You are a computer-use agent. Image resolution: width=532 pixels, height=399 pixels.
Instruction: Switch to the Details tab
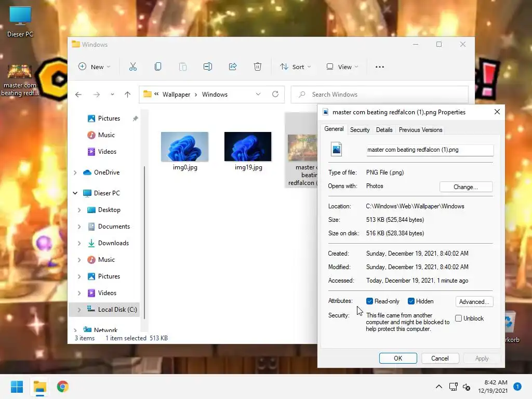384,130
